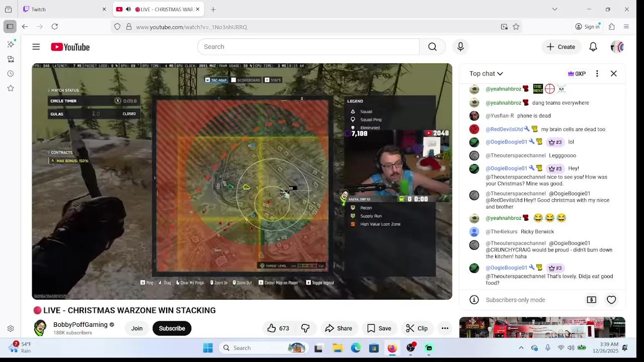This screenshot has height=362, width=644.
Task: Open the weather widget showing 54°F Rain
Action: pos(19,347)
